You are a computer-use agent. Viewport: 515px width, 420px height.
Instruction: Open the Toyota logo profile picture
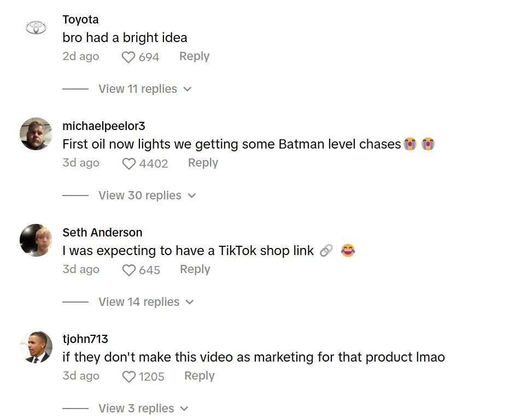[x=36, y=27]
